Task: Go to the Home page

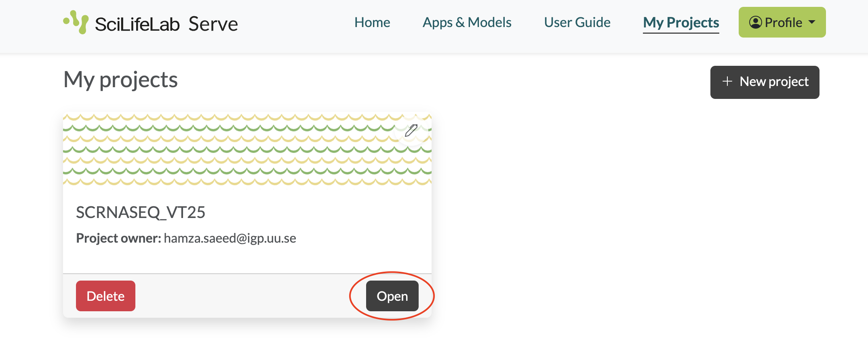Action: click(x=372, y=22)
